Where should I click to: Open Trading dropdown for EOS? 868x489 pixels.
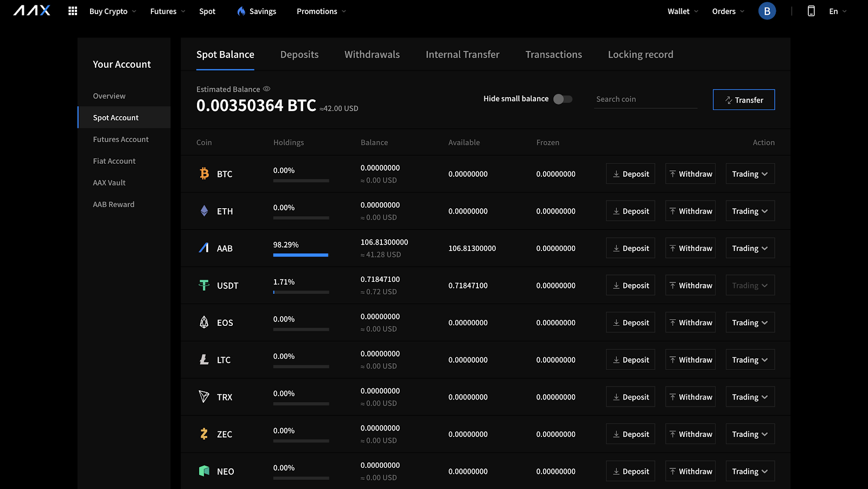pos(750,322)
